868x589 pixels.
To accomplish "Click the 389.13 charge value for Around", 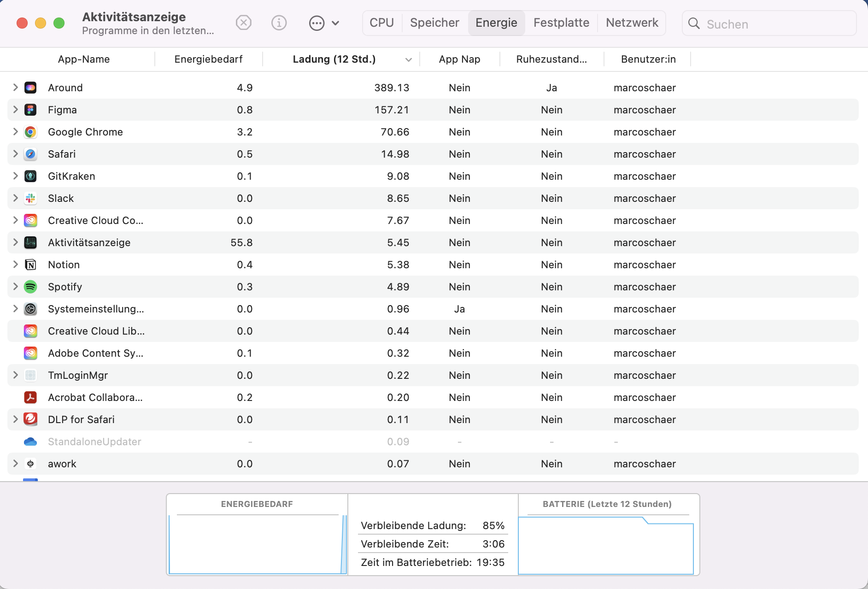I will (392, 88).
